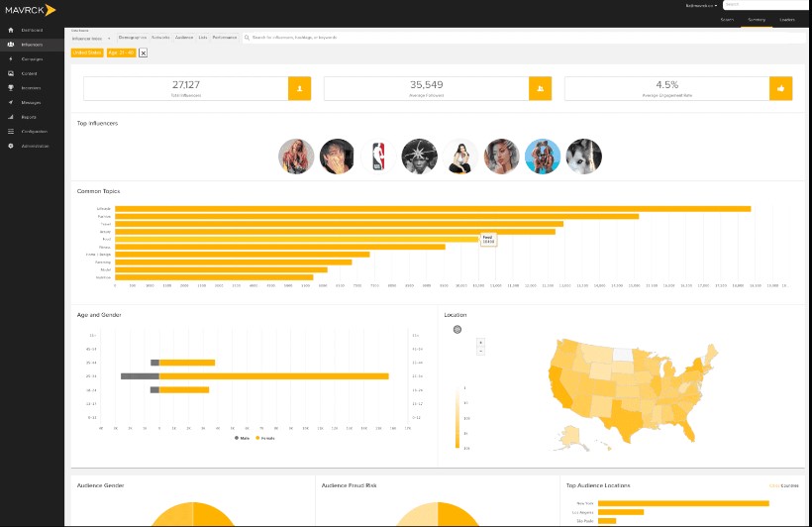Screen dimensions: 812x527
Task: Remove filters with the X button
Action: click(x=143, y=53)
